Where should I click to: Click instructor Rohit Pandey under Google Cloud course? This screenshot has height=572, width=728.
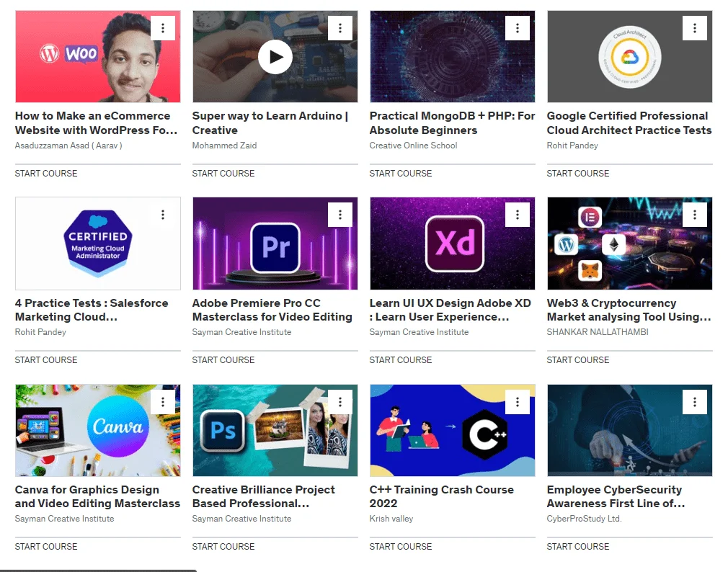pos(572,146)
